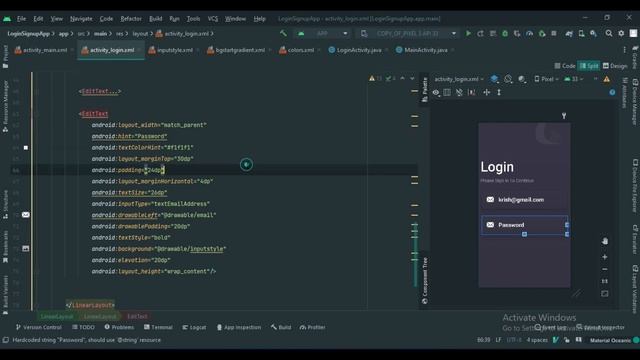Image resolution: width=640 pixels, height=360 pixels.
Task: Go to next highlighted error arrow
Action: (x=412, y=78)
